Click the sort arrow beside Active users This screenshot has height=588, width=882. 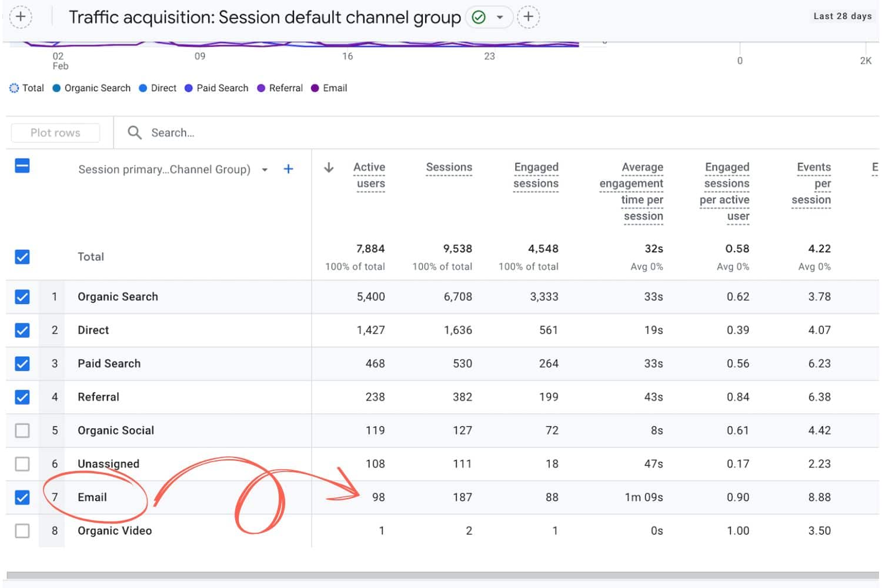329,168
